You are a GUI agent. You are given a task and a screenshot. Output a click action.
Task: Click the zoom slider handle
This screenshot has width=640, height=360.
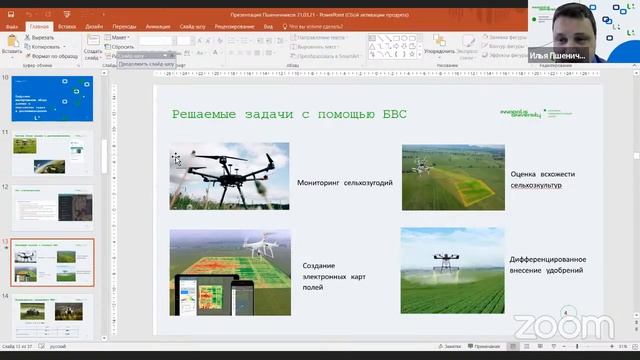[x=577, y=346]
